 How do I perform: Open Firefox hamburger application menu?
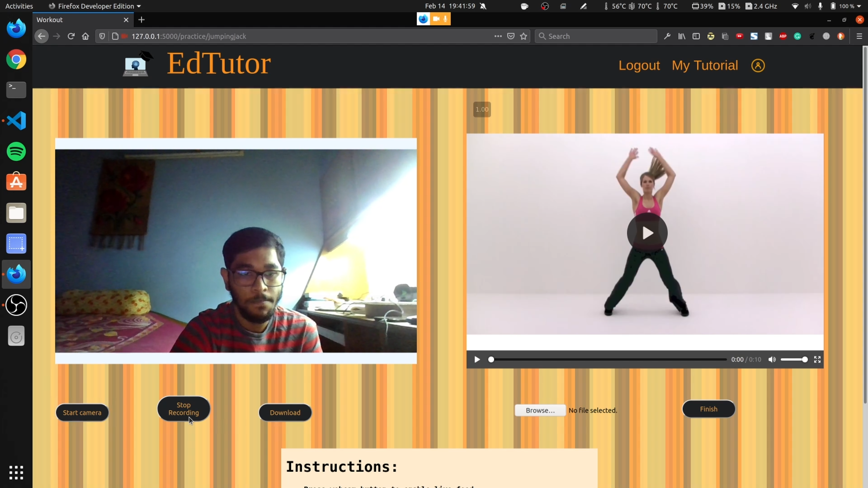click(859, 36)
